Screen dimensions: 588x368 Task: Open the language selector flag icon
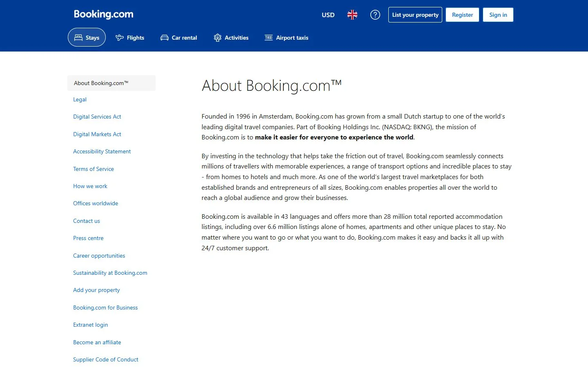352,15
